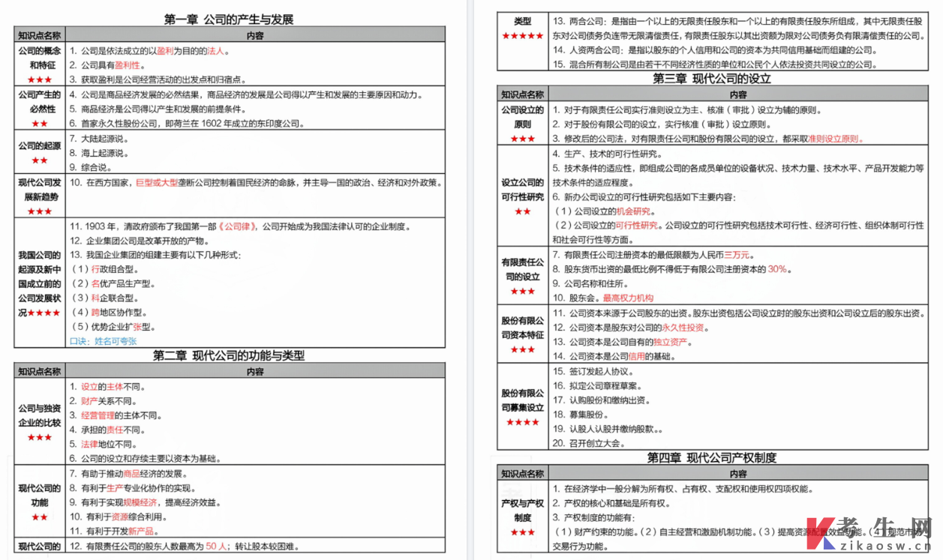Click the four-star rating under 股份有限公司募集设立
The height and width of the screenshot is (560, 943).
[522, 422]
